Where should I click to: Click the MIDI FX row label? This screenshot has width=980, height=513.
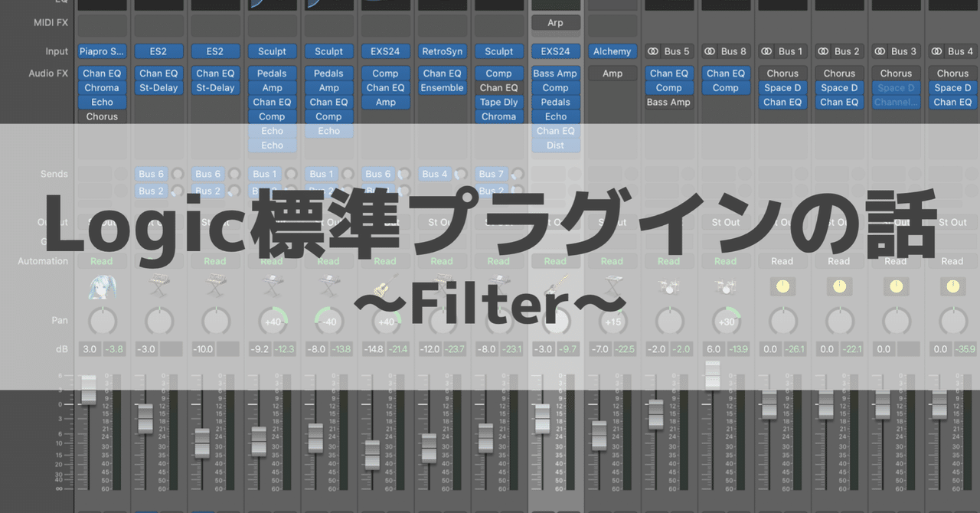click(x=51, y=23)
